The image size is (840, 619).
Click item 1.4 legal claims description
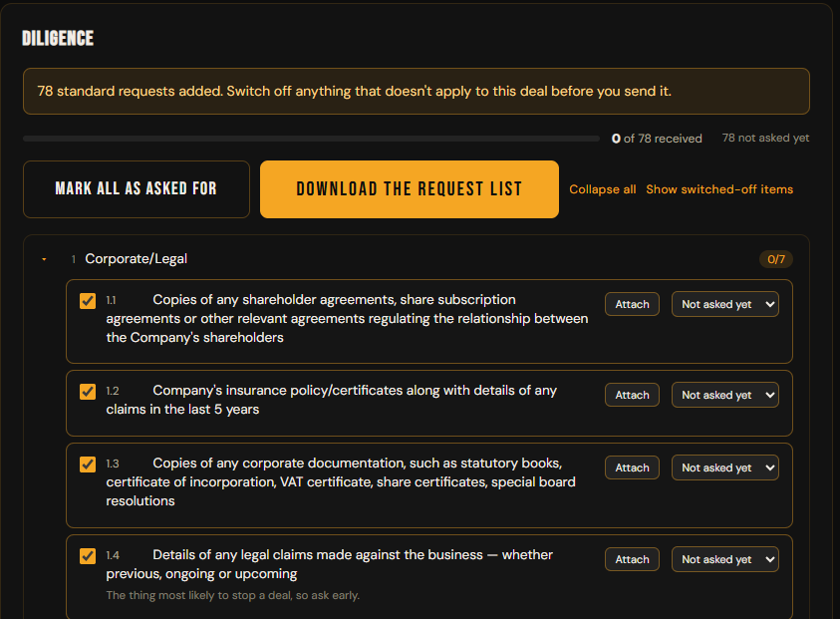click(330, 564)
